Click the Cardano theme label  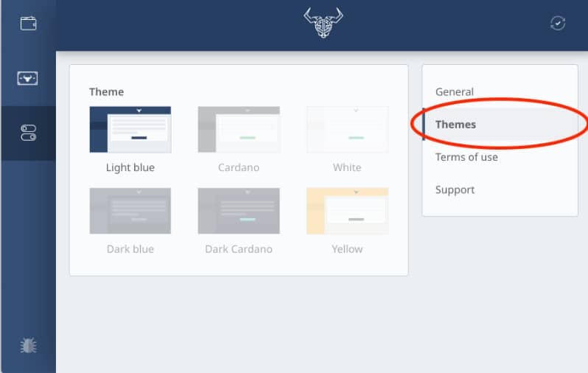click(239, 167)
